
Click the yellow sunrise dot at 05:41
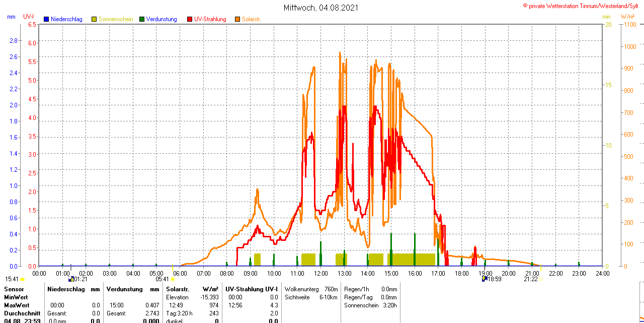click(173, 279)
